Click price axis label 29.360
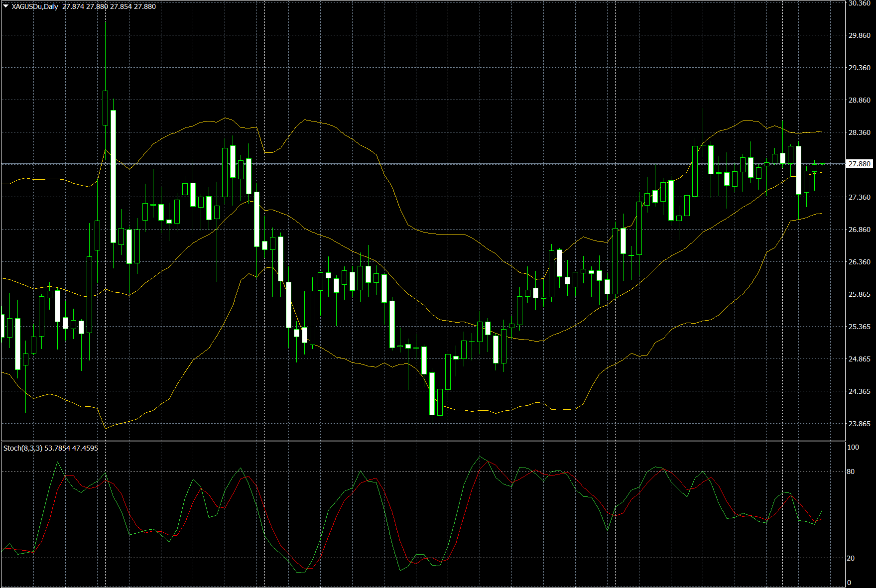The width and height of the screenshot is (876, 588). (860, 68)
